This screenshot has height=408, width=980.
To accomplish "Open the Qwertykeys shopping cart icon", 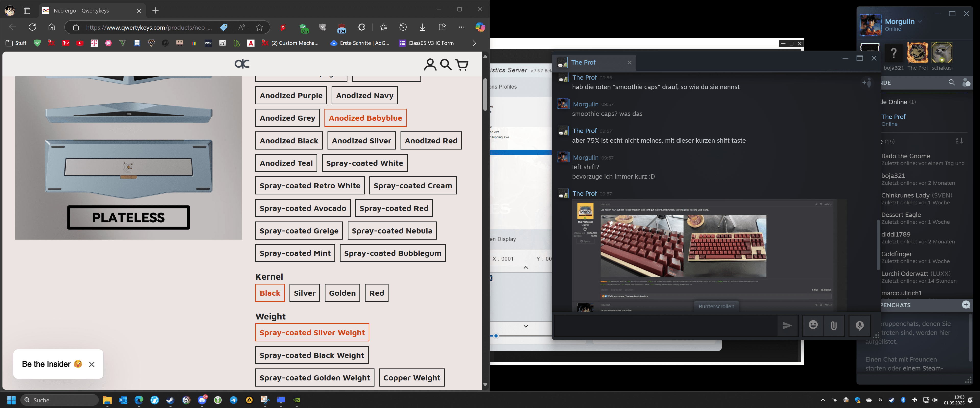I will click(x=462, y=65).
